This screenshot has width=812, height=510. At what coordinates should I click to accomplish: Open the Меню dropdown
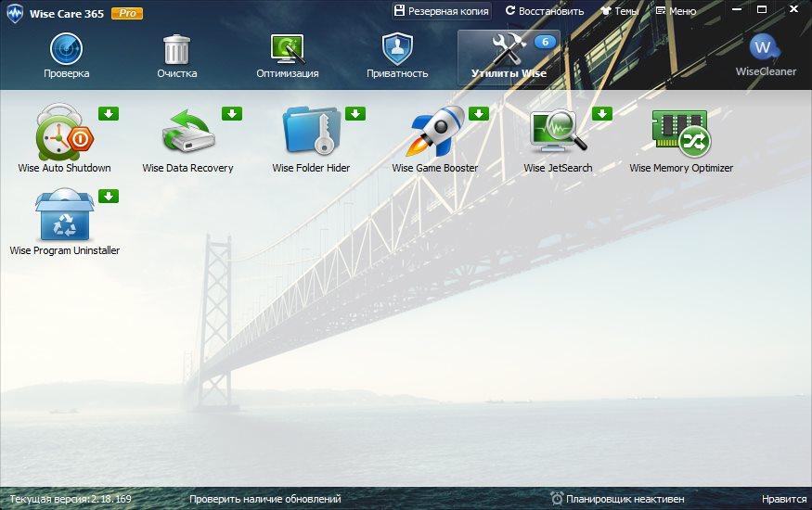pos(676,11)
